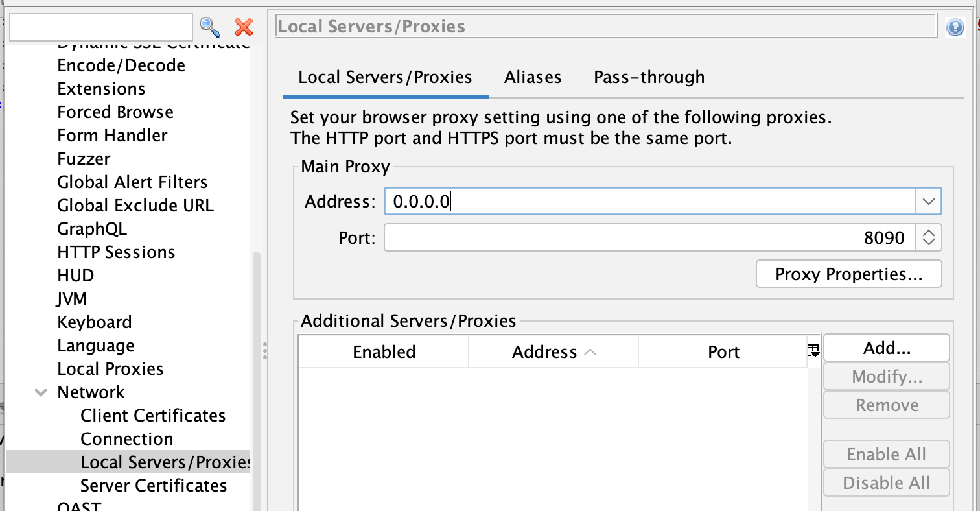This screenshot has width=980, height=511.
Task: Open the Pass-through tab
Action: pos(649,77)
